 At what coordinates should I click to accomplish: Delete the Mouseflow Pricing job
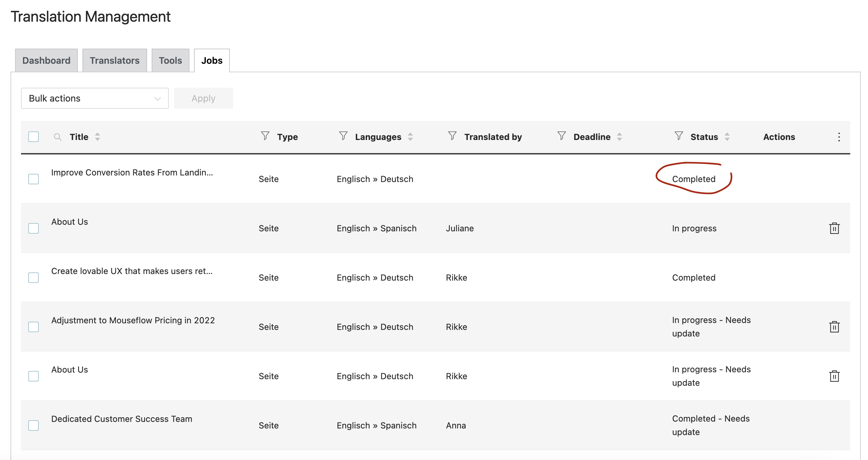pyautogui.click(x=834, y=327)
